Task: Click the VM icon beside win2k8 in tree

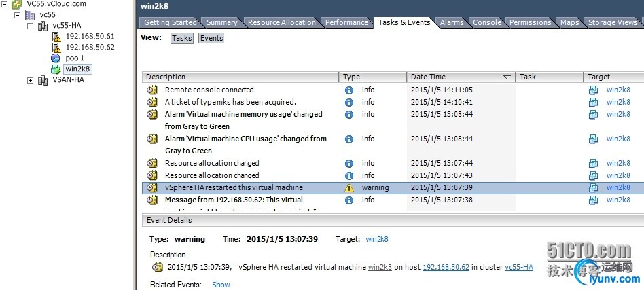Action: pyautogui.click(x=56, y=69)
